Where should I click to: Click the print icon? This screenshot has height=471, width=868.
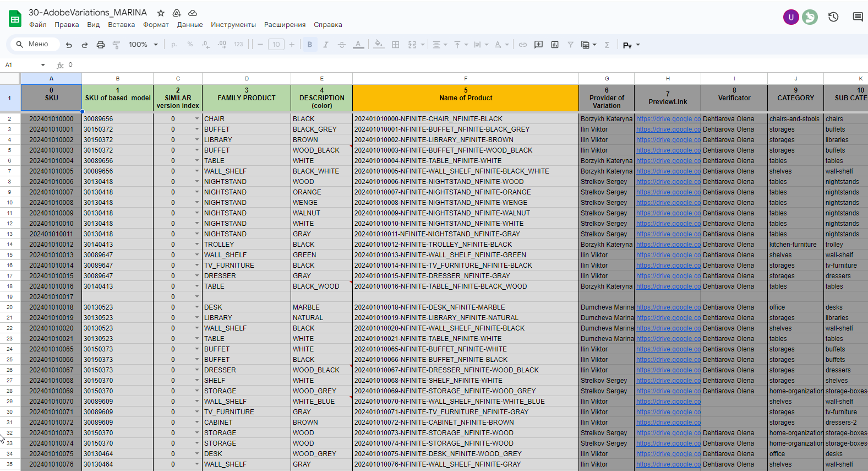coord(100,45)
